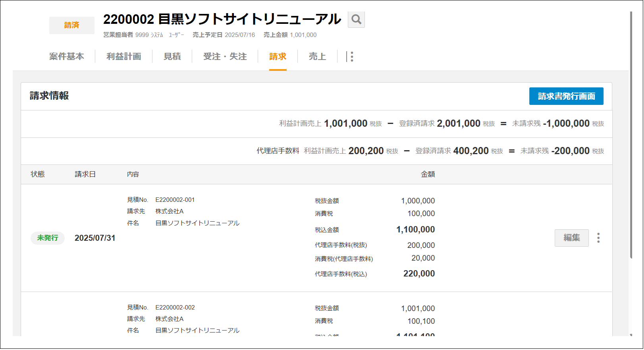Click the 金額 column header
This screenshot has height=350, width=644.
(x=428, y=174)
